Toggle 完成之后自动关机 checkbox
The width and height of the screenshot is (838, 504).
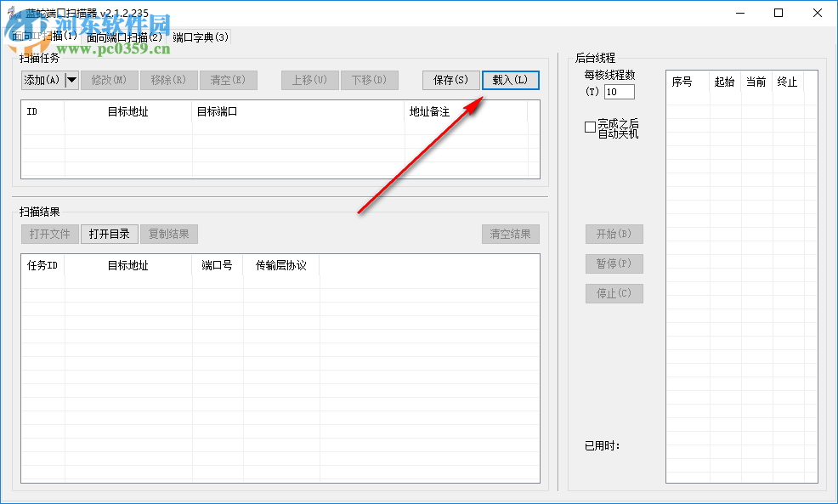(x=590, y=127)
